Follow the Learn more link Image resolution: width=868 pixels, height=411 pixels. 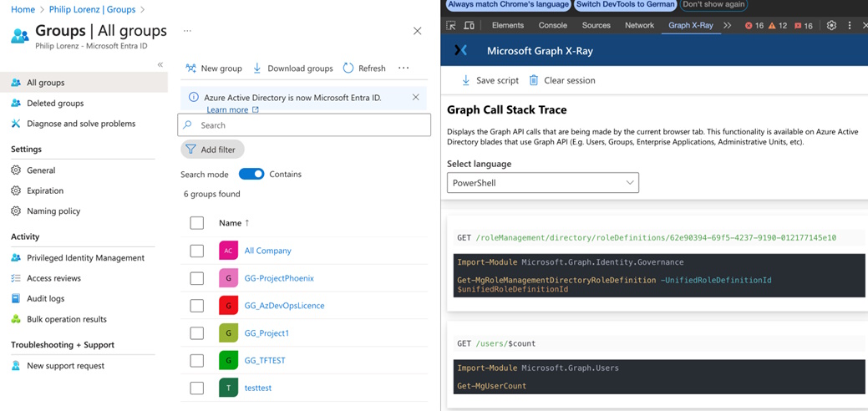click(x=232, y=109)
